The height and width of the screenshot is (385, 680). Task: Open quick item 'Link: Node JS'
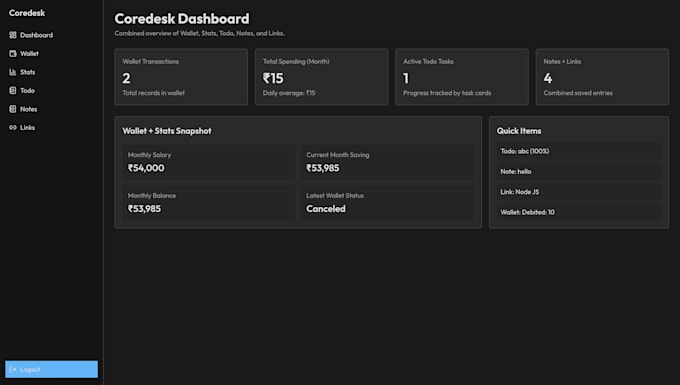pos(579,192)
